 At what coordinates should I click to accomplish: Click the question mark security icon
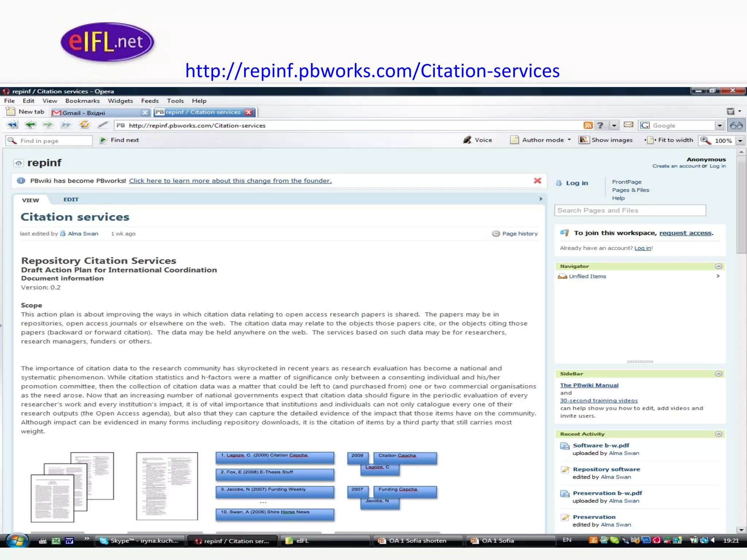600,125
